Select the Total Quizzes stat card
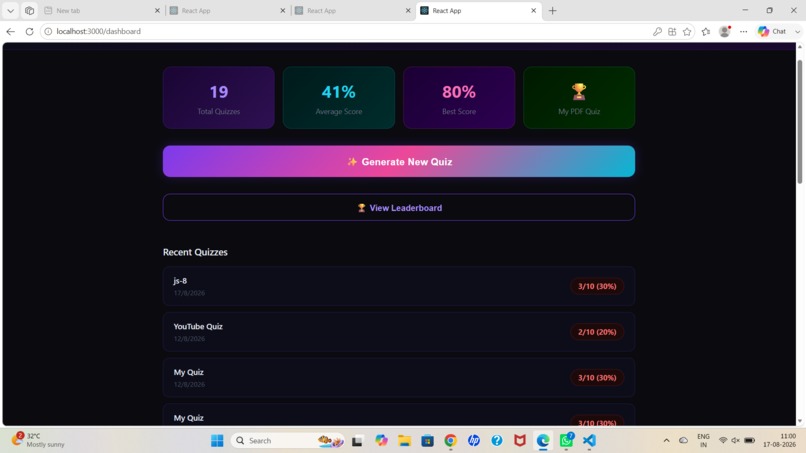Viewport: 806px width, 453px height. tap(218, 98)
